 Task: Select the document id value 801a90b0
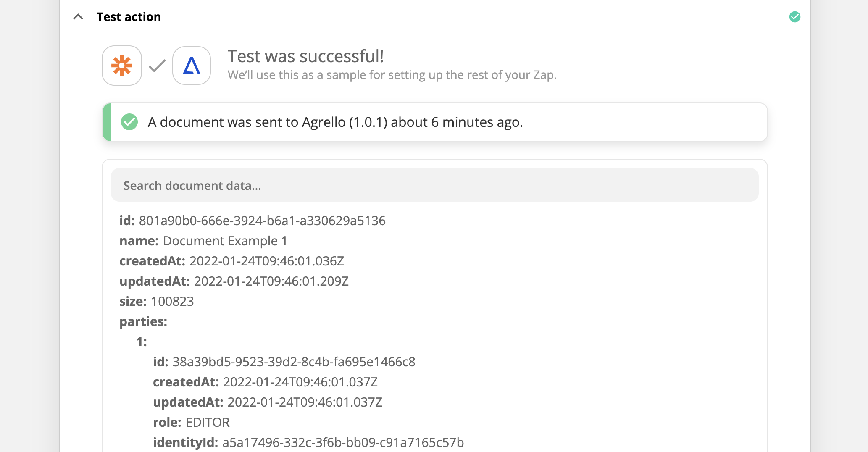(x=262, y=221)
